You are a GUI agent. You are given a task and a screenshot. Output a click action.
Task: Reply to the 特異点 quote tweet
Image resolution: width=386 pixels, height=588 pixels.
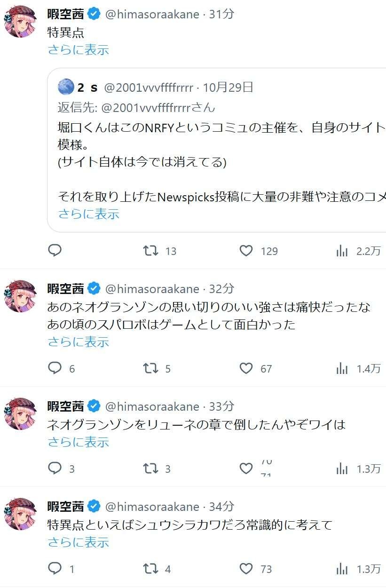(x=55, y=251)
